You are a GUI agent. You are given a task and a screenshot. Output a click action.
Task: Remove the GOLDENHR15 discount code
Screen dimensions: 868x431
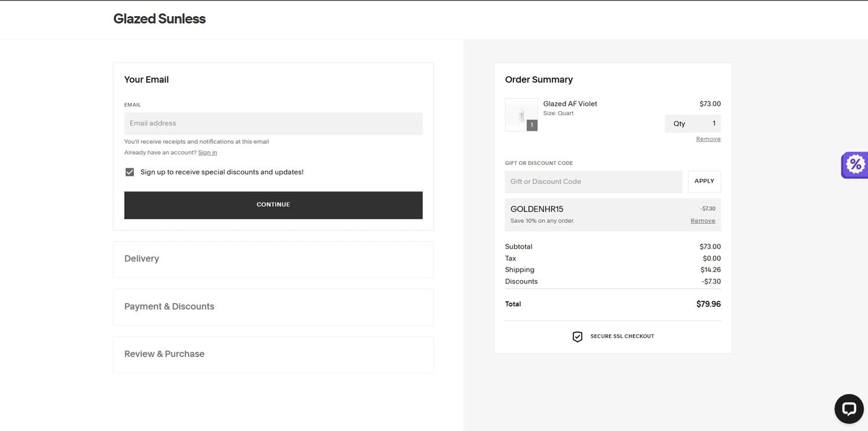pyautogui.click(x=703, y=221)
